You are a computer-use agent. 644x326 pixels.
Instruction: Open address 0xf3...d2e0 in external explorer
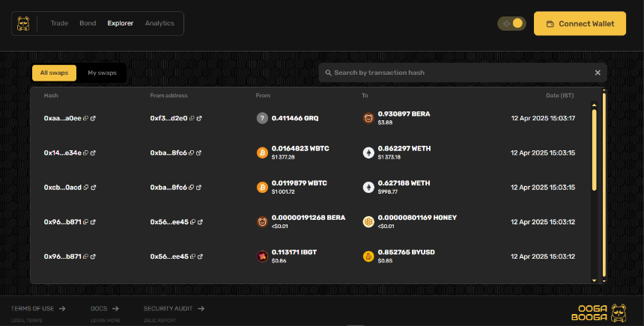(199, 118)
